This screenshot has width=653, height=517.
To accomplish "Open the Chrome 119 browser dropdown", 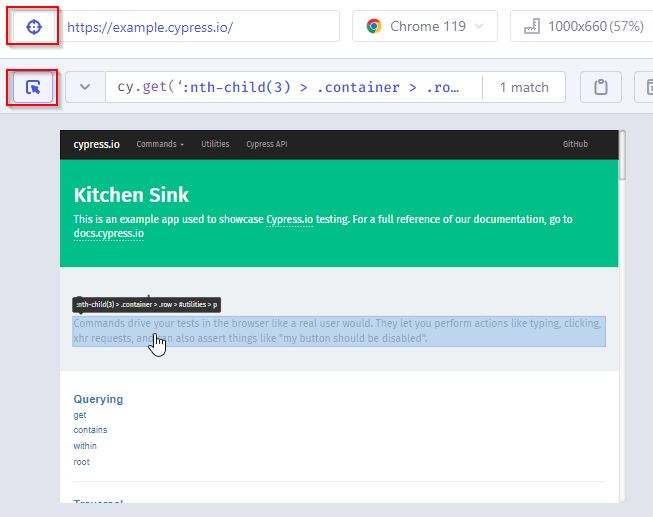I will click(425, 26).
